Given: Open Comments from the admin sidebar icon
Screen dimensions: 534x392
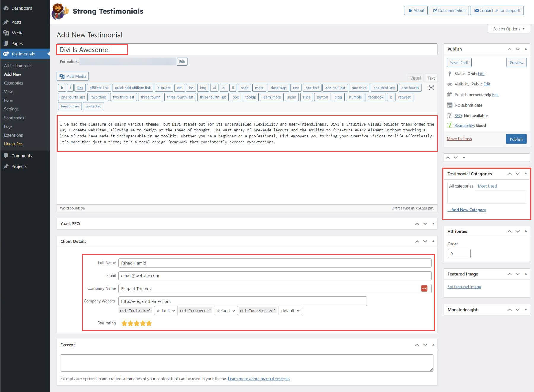Looking at the screenshot, I should [x=6, y=155].
